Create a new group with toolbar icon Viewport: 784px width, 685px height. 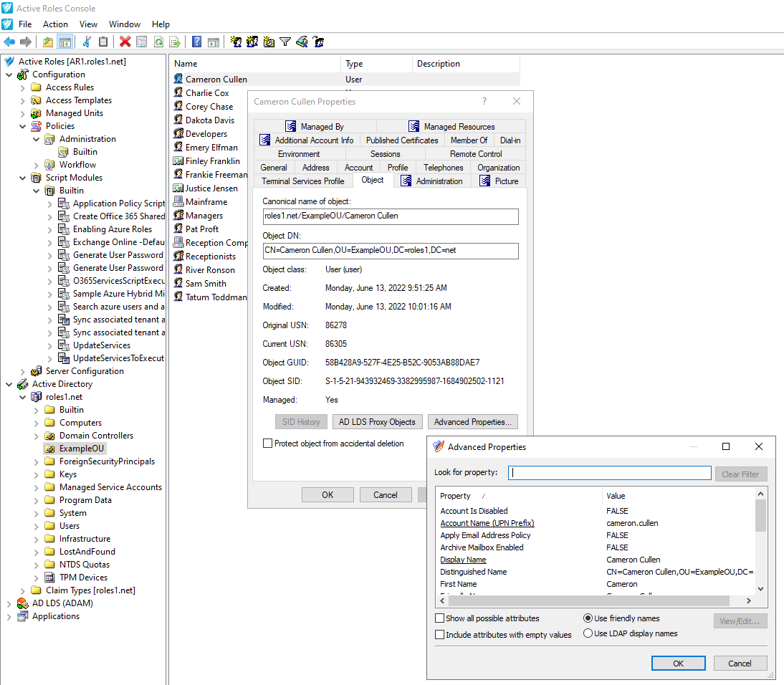pyautogui.click(x=252, y=42)
